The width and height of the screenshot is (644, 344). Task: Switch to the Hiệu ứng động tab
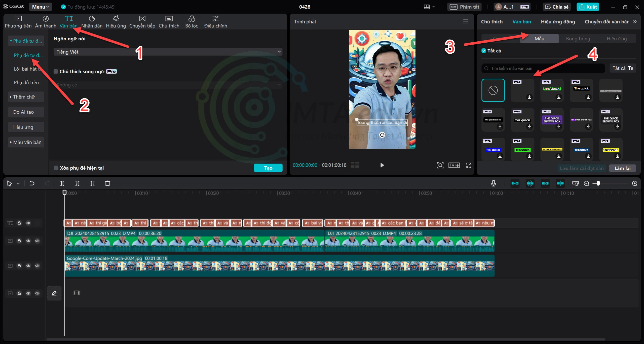click(558, 22)
